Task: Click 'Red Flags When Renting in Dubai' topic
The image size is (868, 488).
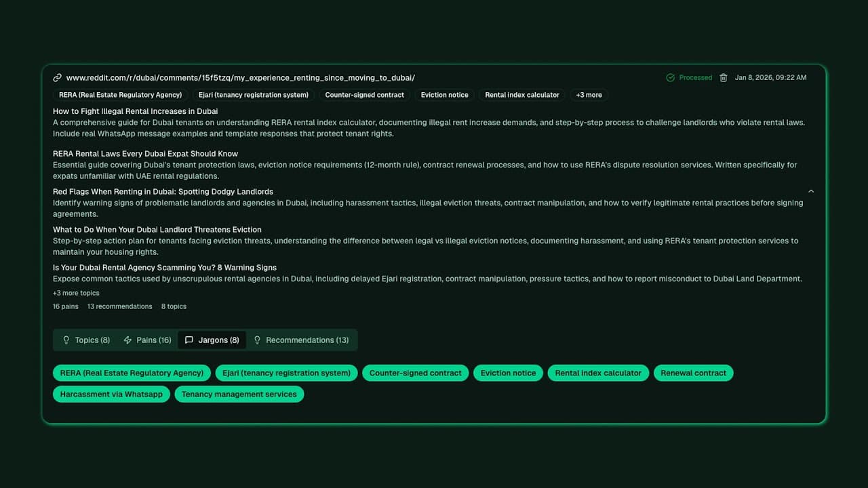Action: pos(163,192)
